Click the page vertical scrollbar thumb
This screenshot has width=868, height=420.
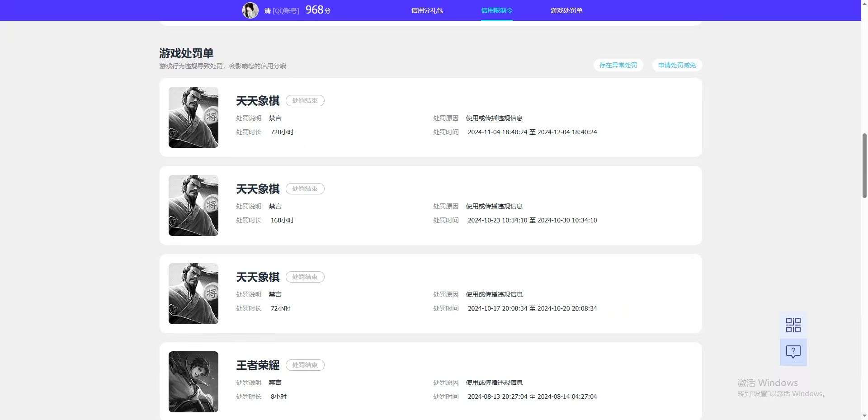(x=864, y=165)
